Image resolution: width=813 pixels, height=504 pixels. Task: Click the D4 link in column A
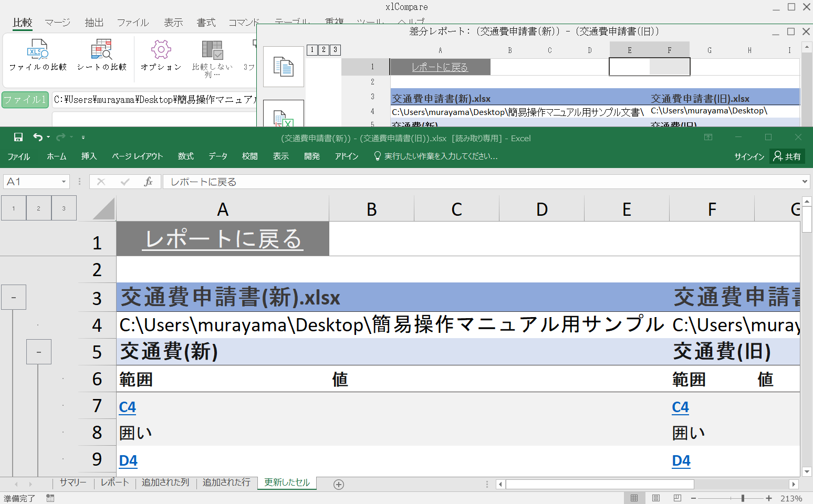tap(128, 460)
